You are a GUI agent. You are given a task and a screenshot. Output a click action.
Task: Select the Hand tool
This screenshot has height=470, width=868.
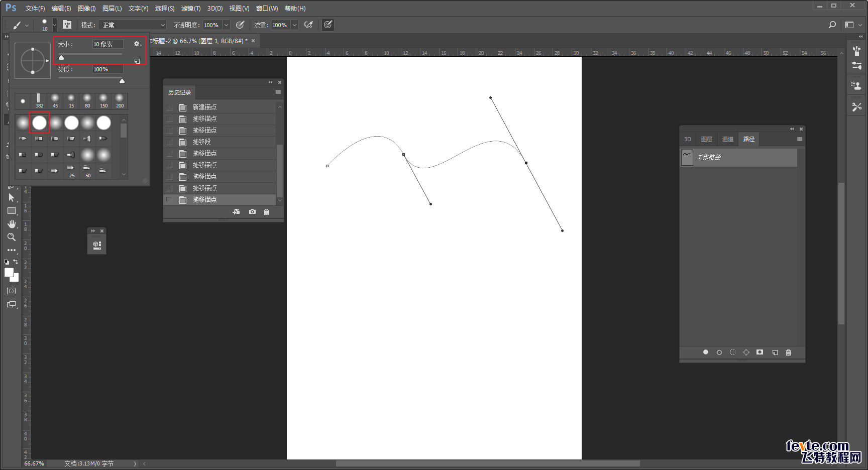point(12,224)
